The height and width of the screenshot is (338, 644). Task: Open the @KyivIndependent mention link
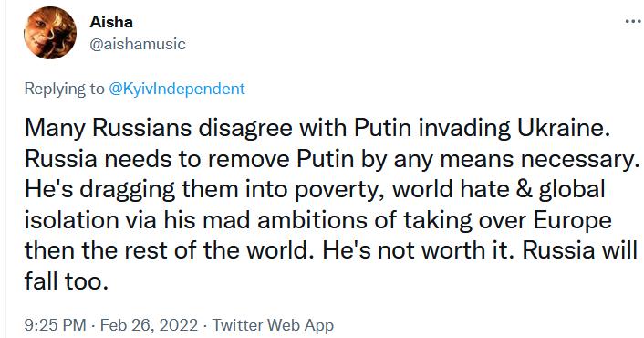(x=177, y=89)
